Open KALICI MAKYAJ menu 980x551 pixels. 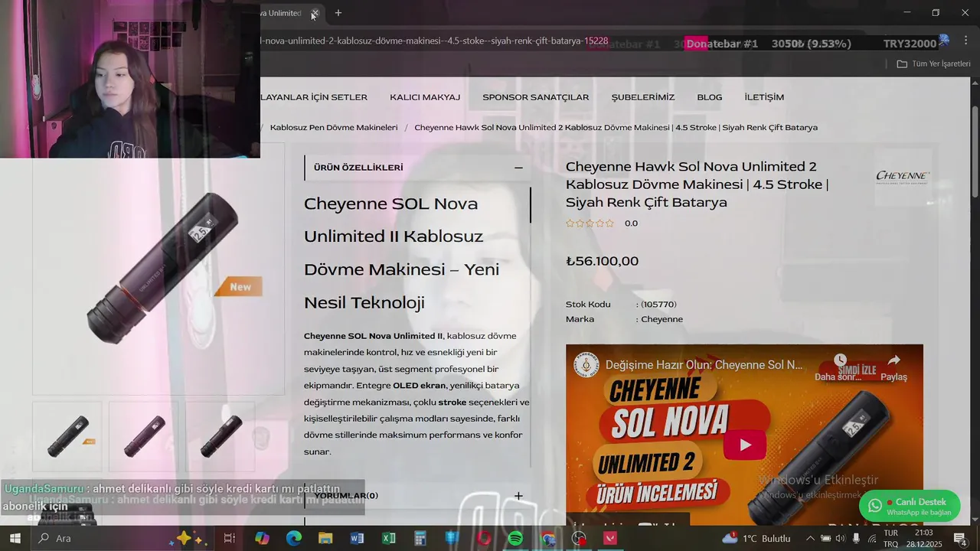click(x=425, y=97)
